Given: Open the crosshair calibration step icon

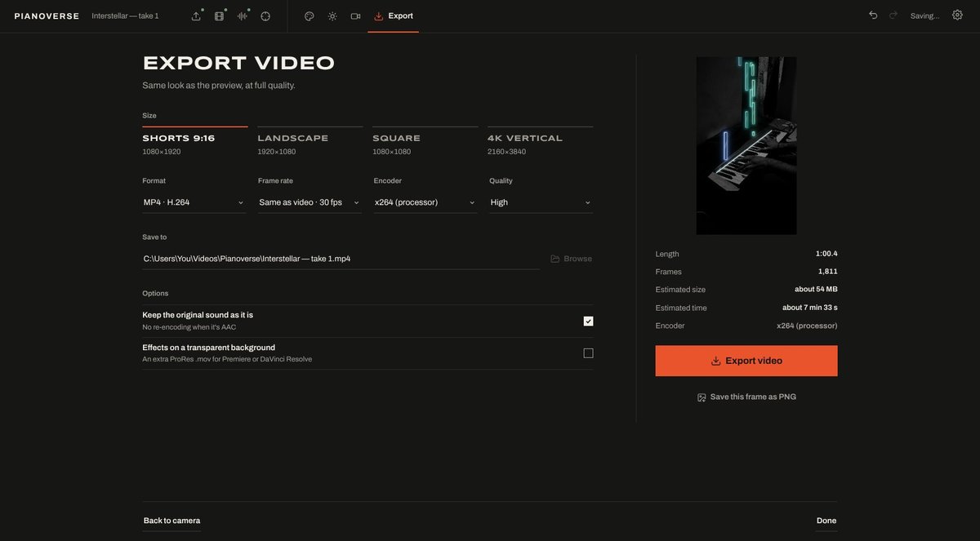Looking at the screenshot, I should 265,16.
